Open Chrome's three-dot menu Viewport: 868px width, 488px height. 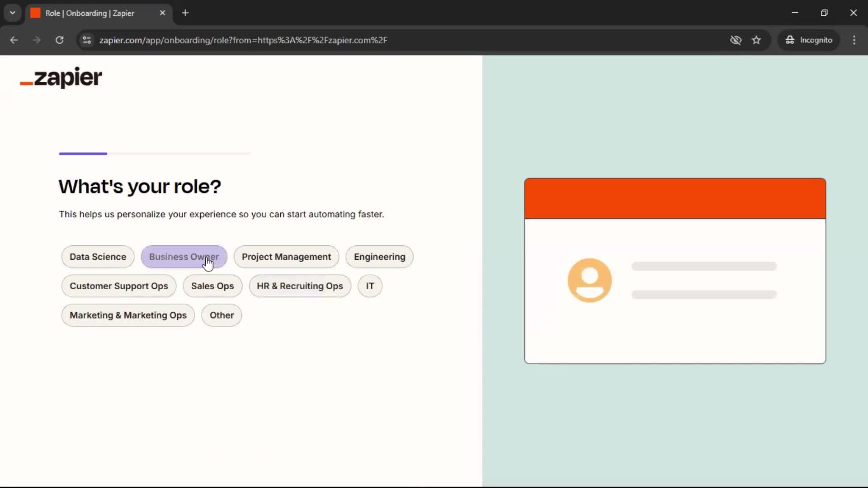point(854,40)
